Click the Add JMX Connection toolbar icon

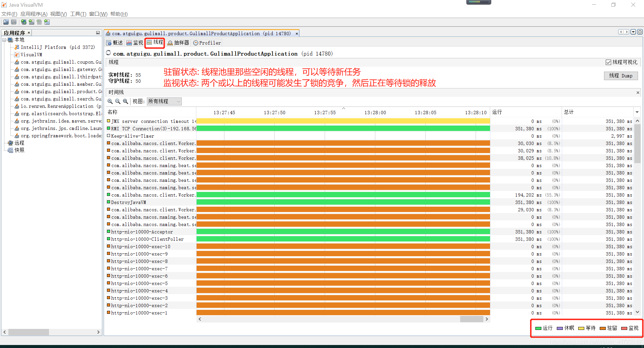(32, 22)
